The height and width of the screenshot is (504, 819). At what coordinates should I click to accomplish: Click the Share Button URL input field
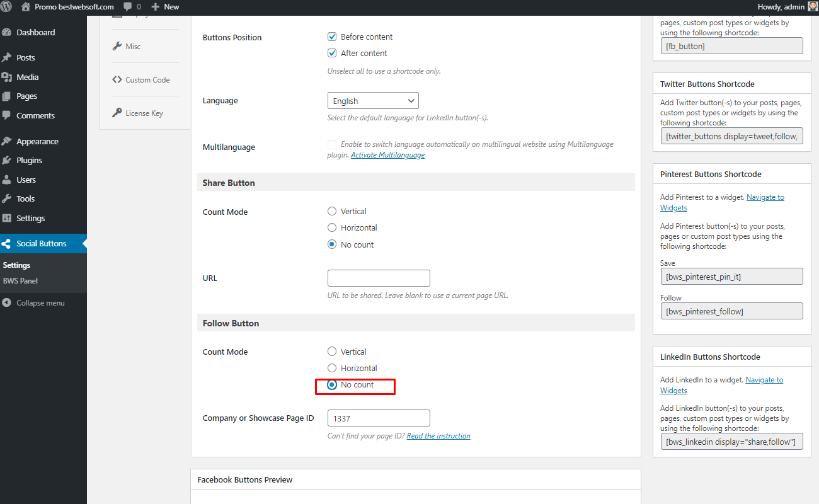(x=379, y=278)
